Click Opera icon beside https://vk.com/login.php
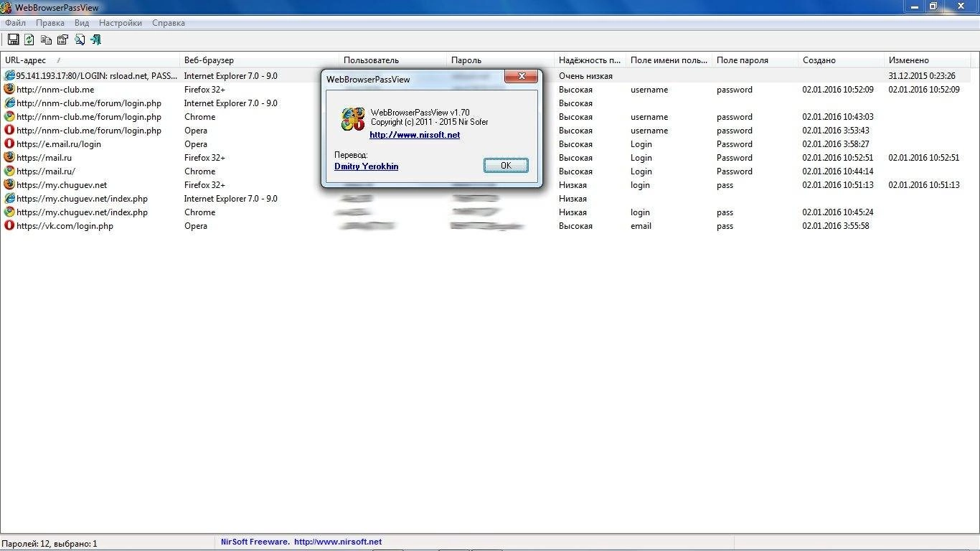This screenshot has height=551, width=980. pyautogui.click(x=9, y=225)
